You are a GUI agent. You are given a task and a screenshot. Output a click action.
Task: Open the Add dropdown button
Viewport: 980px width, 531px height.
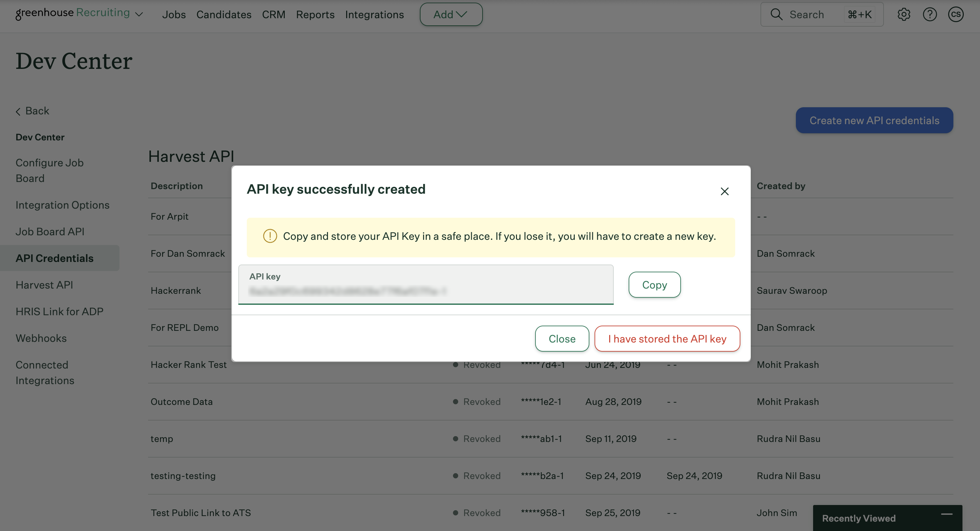[451, 15]
